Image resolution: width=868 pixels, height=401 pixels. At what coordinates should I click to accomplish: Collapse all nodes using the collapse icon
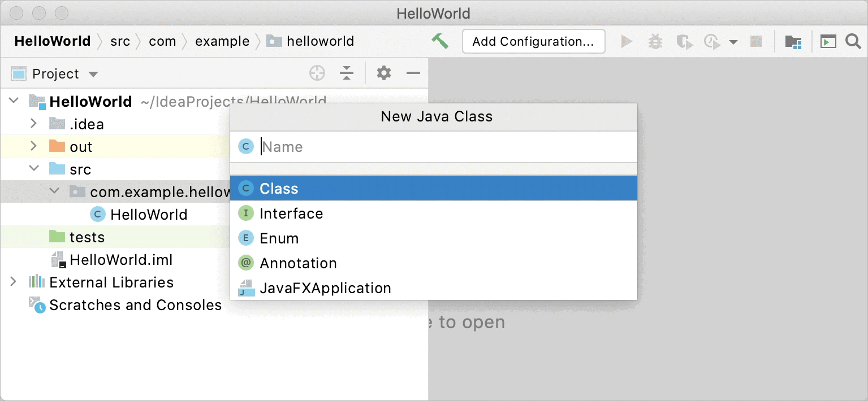[347, 73]
